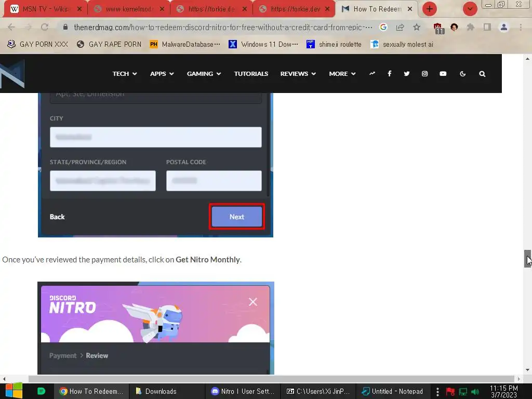Open the Discord Nitro review screenshot image

point(156,328)
